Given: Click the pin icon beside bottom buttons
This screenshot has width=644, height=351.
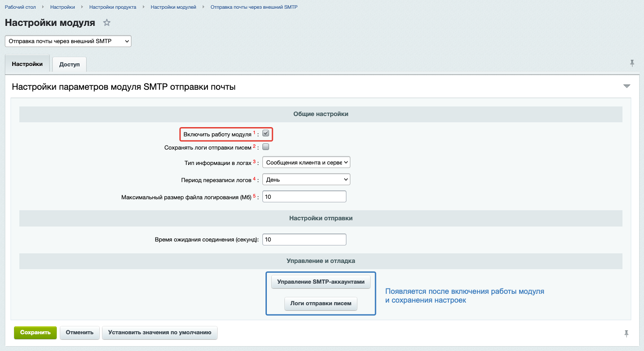Looking at the screenshot, I should [626, 333].
